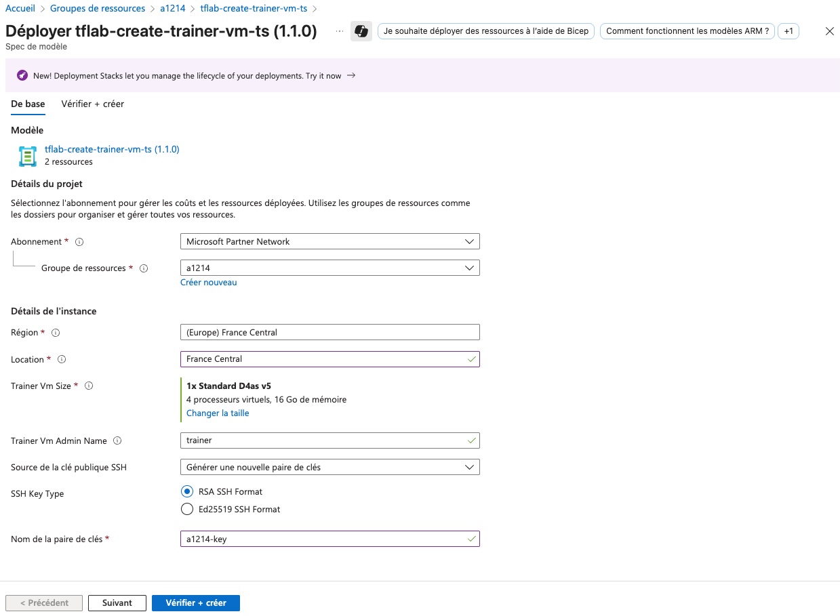Click info icon beside Trainer Vm Admin Name
The image size is (840, 616).
point(117,441)
